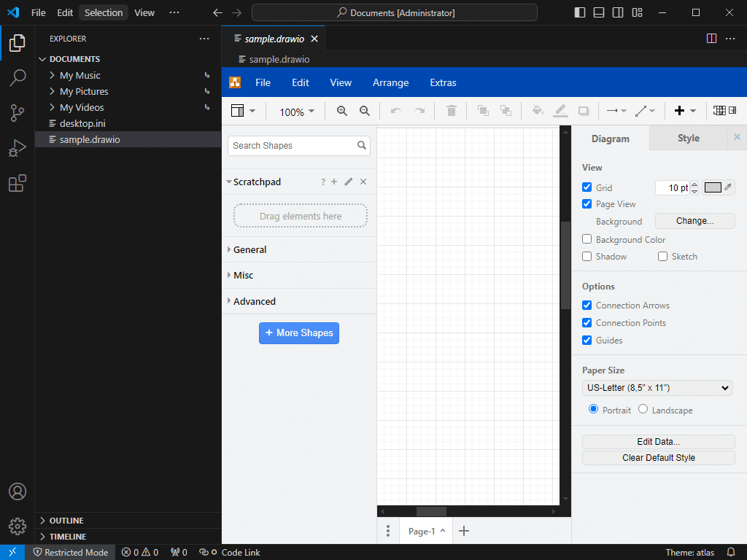Open the Connection arrow style dropdown
This screenshot has height=560, width=747.
616,111
